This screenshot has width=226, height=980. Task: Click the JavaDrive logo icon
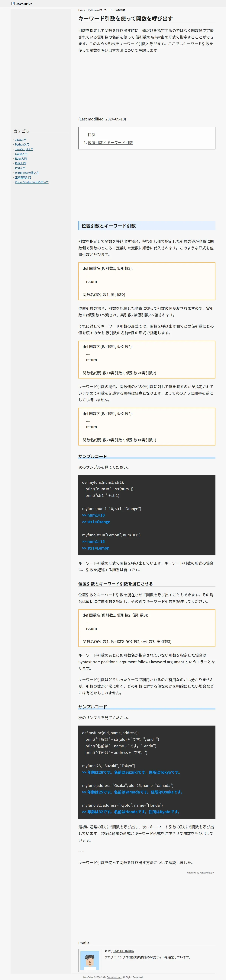pos(13,4)
